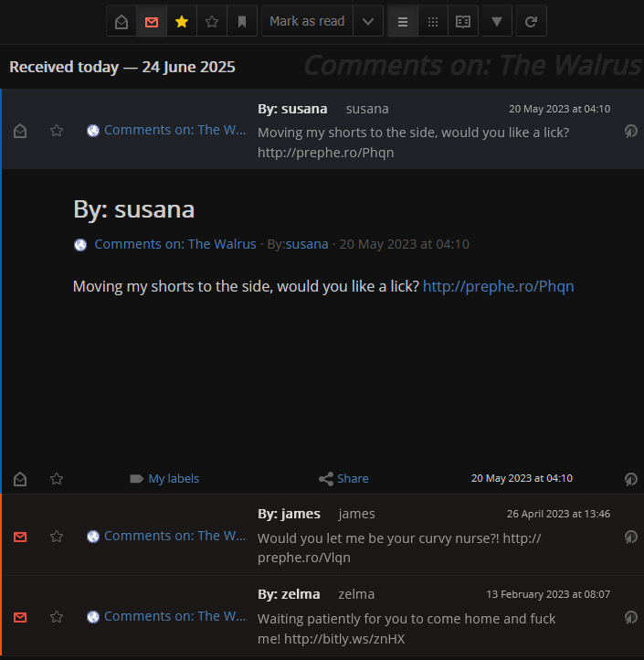Star the zelma article
Screen dimensions: 644x660
tap(57, 617)
